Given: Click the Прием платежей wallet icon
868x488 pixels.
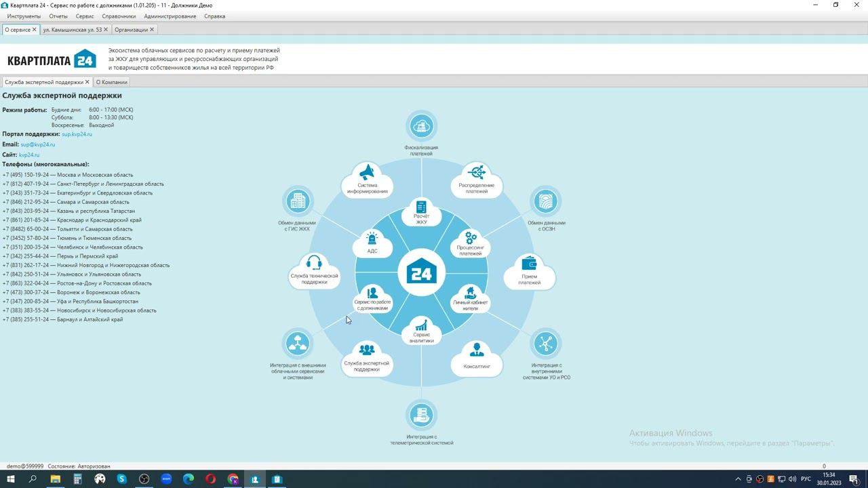Looking at the screenshot, I should coord(530,263).
